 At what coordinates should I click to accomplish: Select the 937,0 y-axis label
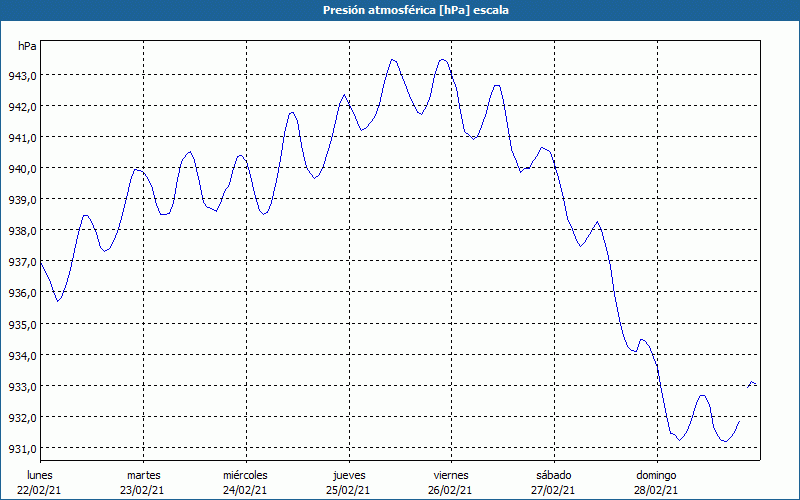pyautogui.click(x=22, y=262)
